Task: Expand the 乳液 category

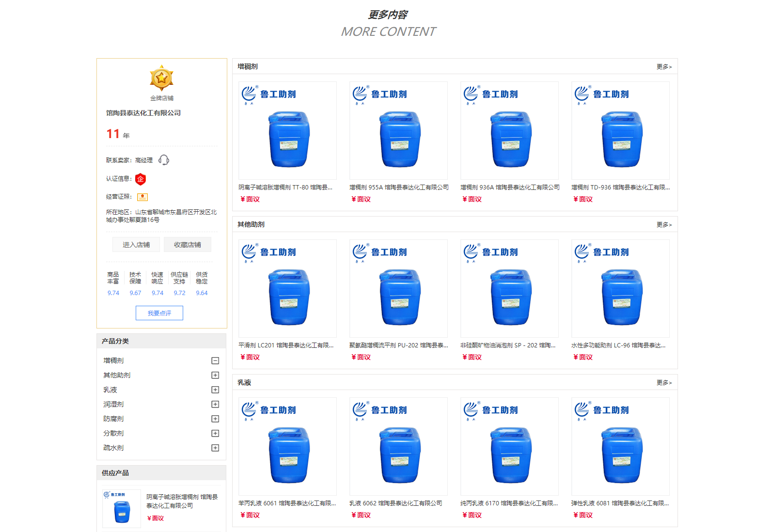Action: (215, 390)
